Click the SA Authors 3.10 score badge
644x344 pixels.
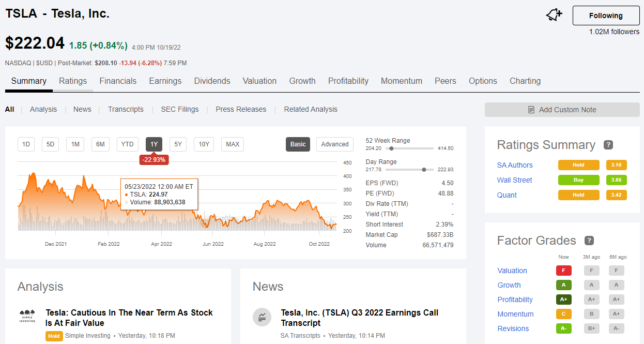(616, 165)
